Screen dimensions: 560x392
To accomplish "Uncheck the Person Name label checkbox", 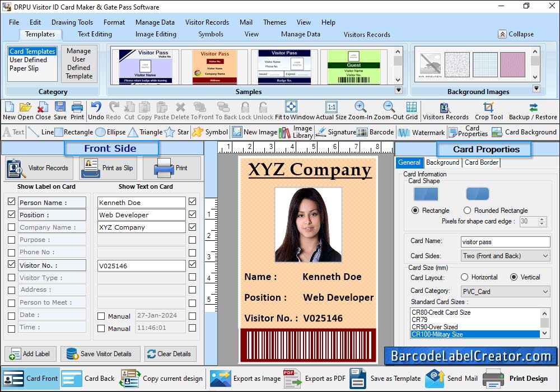I will (11, 202).
